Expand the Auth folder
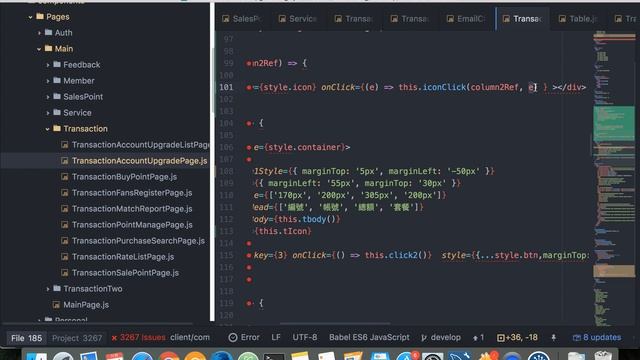640x360 pixels. pos(39,33)
